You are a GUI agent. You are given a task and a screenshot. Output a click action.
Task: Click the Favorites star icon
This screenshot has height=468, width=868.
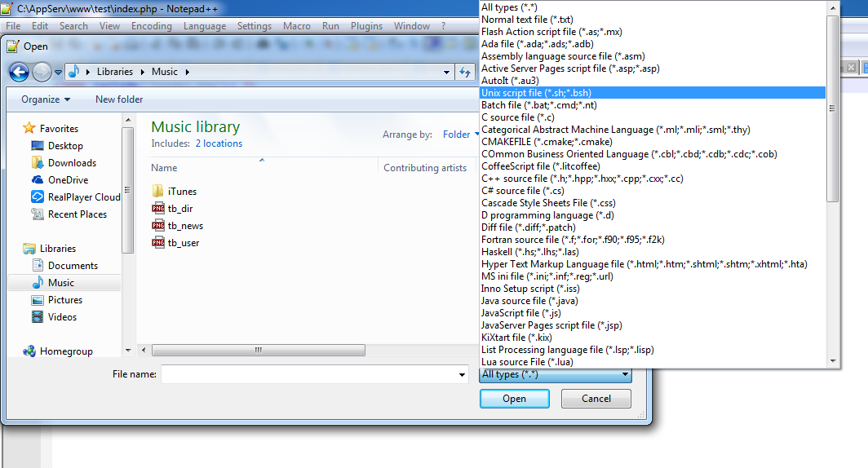click(x=29, y=128)
